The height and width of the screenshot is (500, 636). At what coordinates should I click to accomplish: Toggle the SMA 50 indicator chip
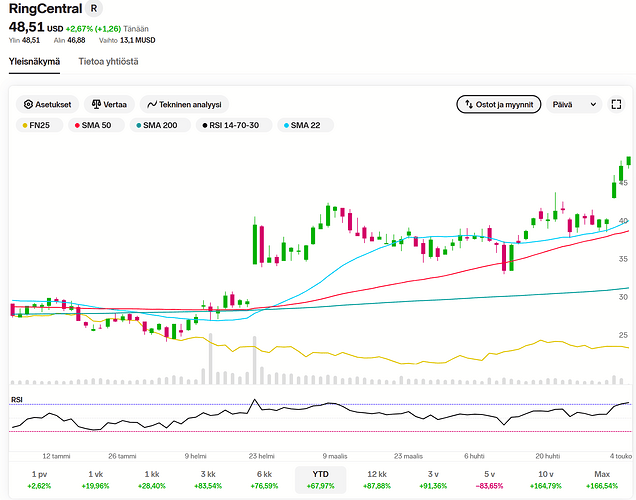tap(96, 125)
